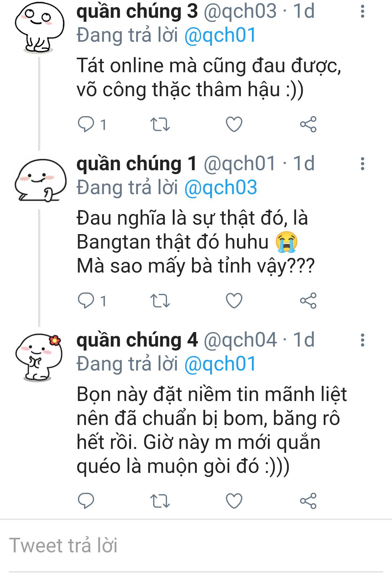
Task: Reply to quần chúng 3's tweet
Action: (x=86, y=124)
